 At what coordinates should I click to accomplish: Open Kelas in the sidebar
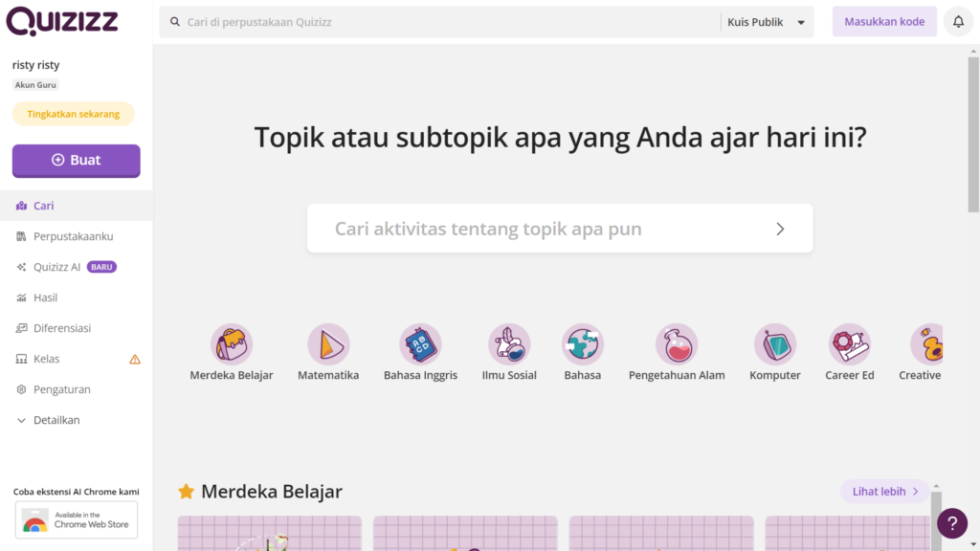coord(77,359)
